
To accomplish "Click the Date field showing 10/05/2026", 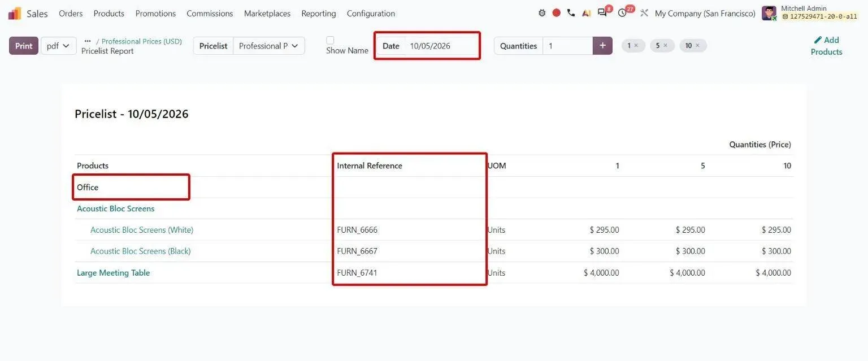I will 442,46.
